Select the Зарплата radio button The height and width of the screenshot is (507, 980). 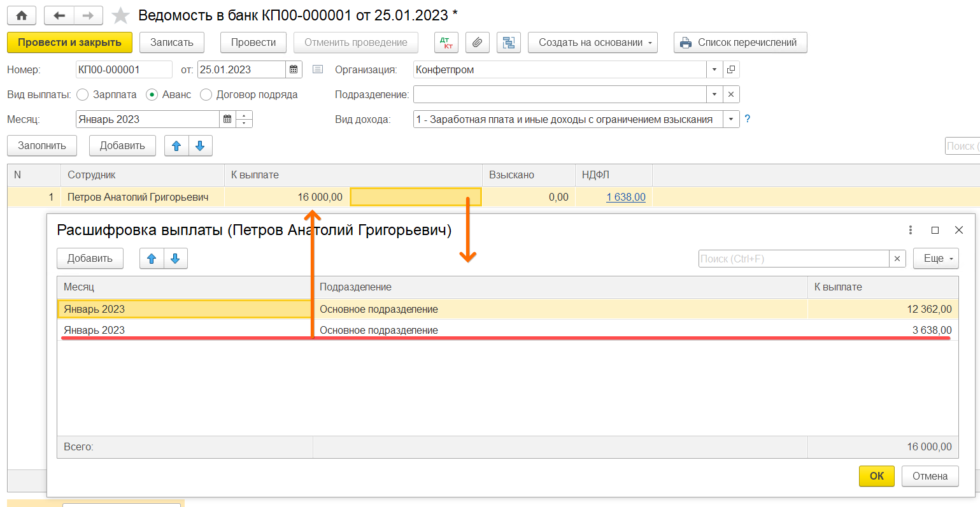[82, 95]
